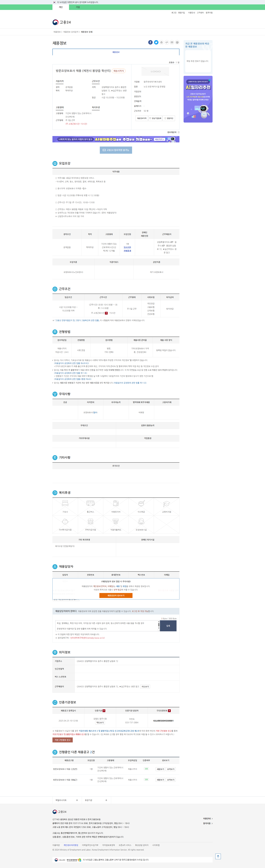Click the 열람차단 block button
The width and height of the screenshot is (265, 868).
169,118
